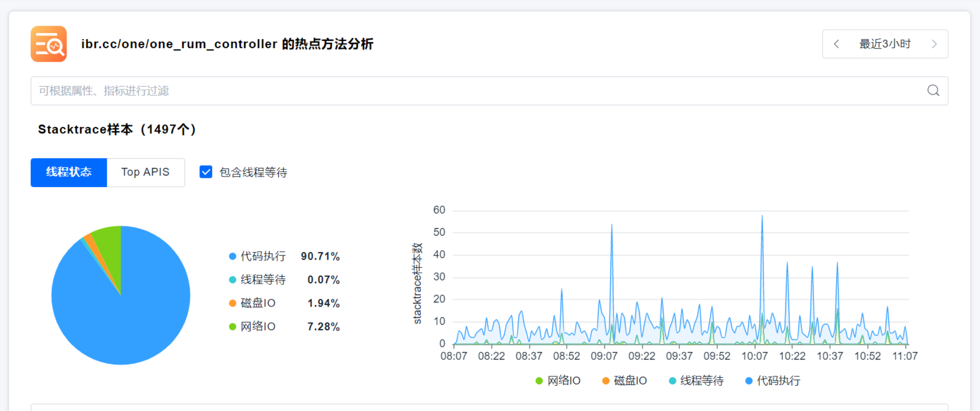Click 代码执行 90.71% pie legend entry
This screenshot has width=980, height=411.
(x=284, y=257)
